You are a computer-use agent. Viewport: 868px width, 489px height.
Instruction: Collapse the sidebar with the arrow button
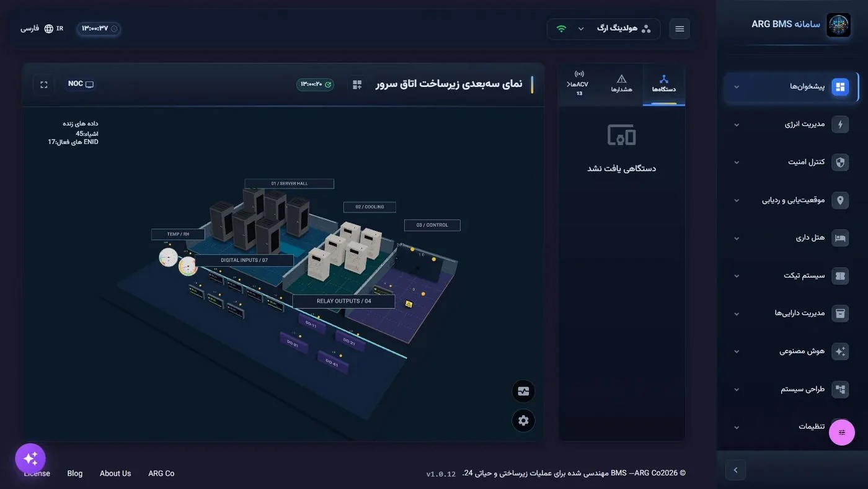735,470
